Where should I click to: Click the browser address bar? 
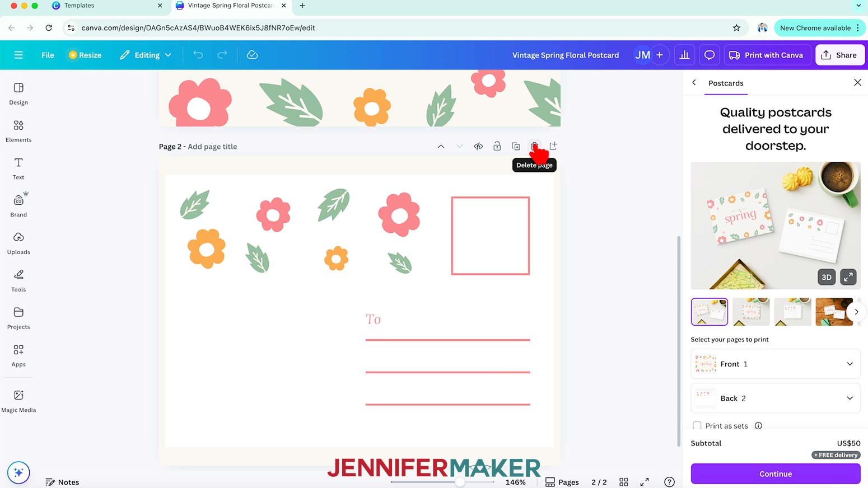coord(403,28)
